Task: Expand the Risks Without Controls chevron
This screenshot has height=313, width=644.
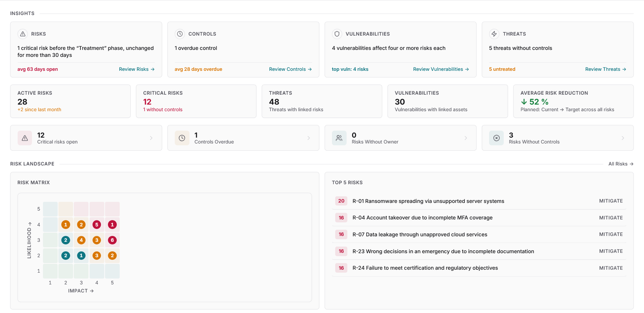Action: pos(623,138)
